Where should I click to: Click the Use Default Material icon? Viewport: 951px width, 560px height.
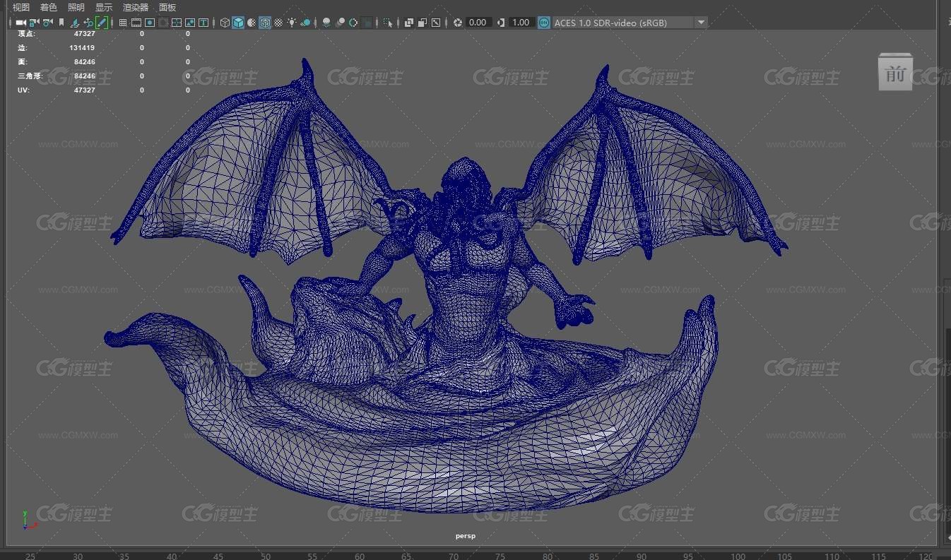click(x=252, y=23)
